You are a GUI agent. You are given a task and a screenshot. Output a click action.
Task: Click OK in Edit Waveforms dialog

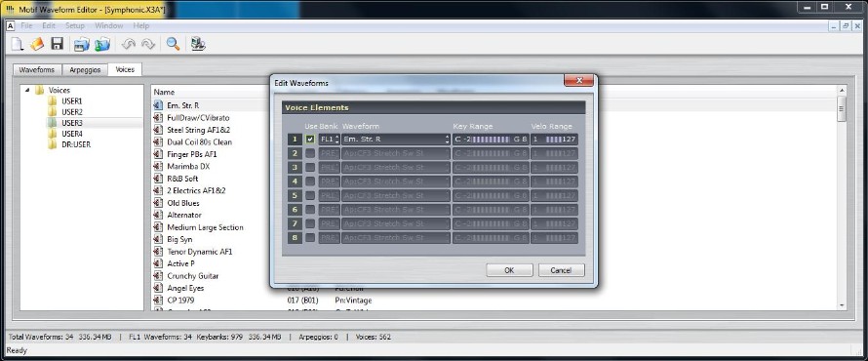tap(509, 270)
